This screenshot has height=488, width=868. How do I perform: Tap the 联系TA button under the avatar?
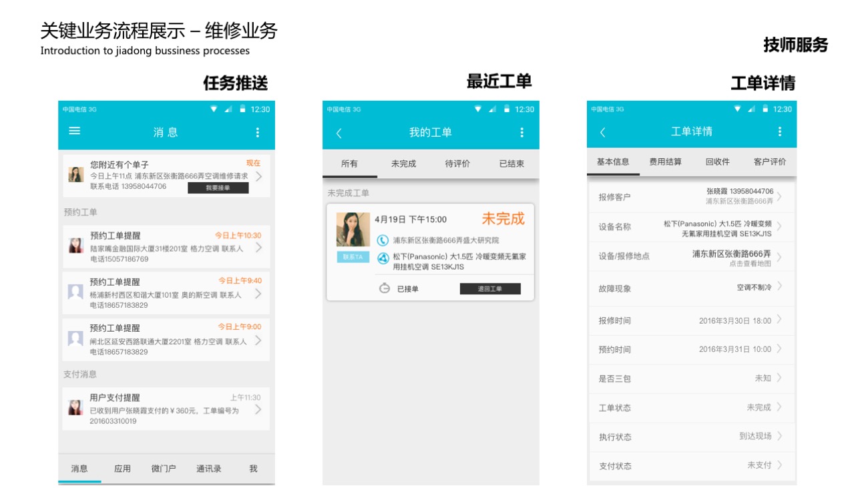coord(353,257)
